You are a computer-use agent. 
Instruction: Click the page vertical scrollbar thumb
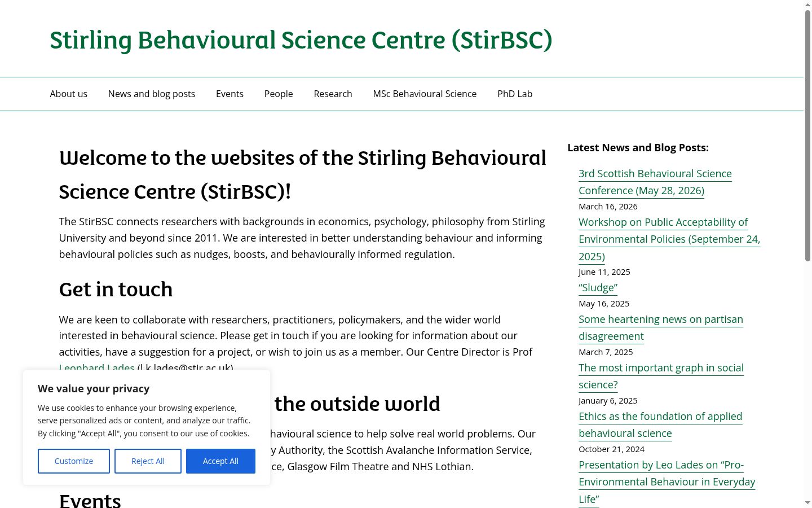[807, 135]
